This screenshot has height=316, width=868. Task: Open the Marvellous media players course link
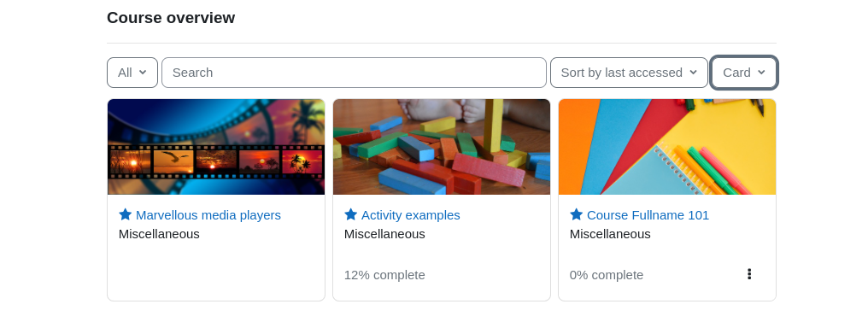point(208,215)
